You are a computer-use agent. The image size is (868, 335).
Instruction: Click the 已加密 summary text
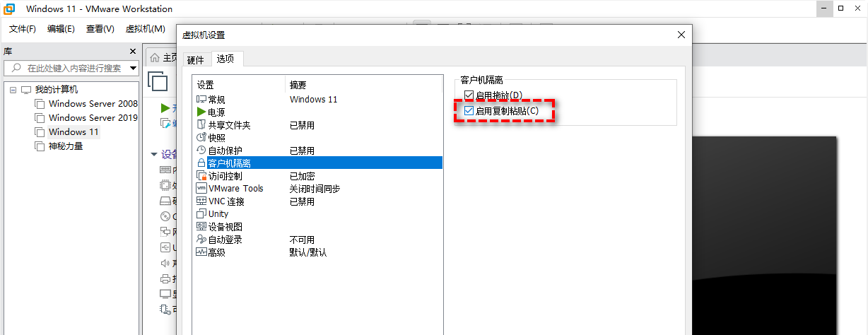[302, 176]
